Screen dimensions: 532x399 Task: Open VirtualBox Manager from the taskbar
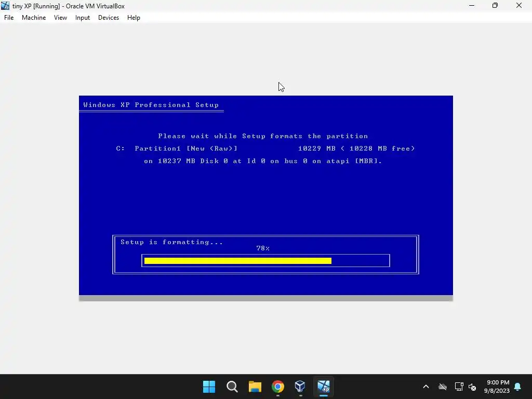pos(300,387)
